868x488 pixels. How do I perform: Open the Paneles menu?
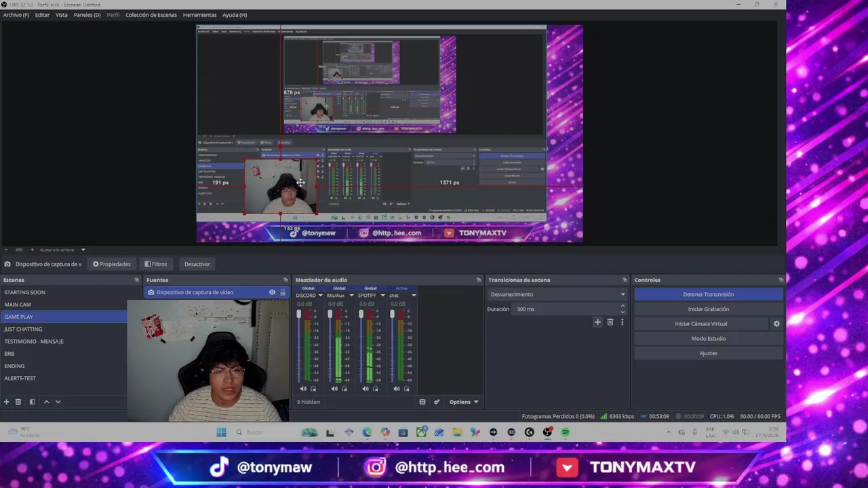click(x=87, y=15)
